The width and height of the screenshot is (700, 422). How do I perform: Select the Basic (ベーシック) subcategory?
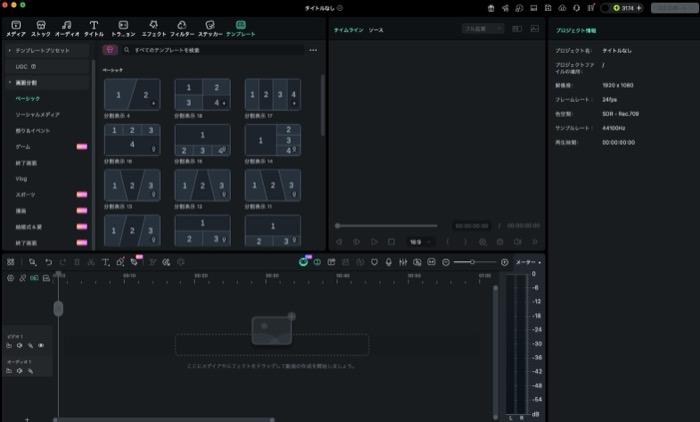(28, 99)
